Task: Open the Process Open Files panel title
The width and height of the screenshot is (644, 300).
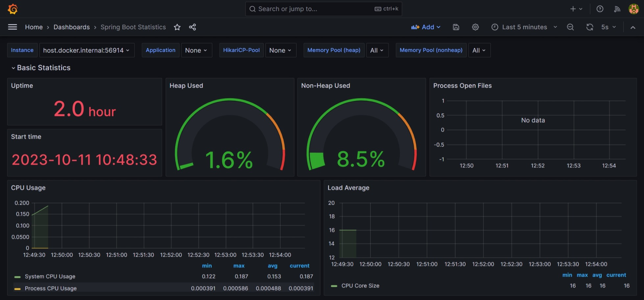Action: (462, 86)
